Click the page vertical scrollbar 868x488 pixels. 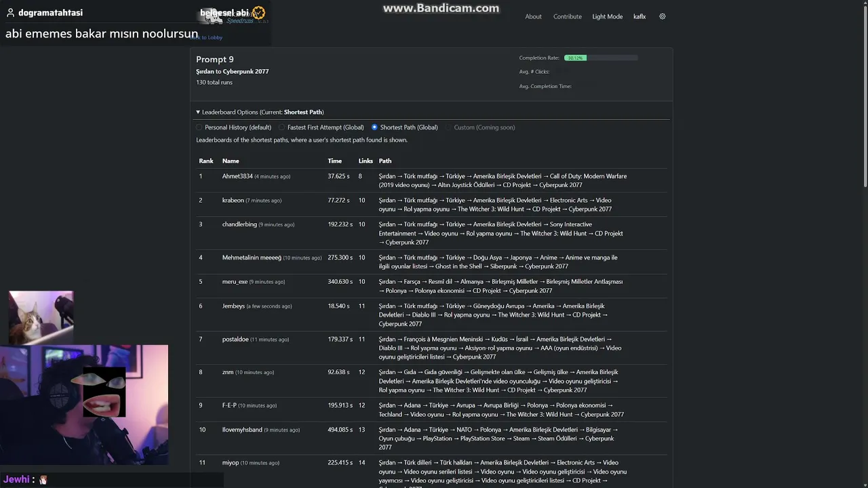tap(864, 95)
